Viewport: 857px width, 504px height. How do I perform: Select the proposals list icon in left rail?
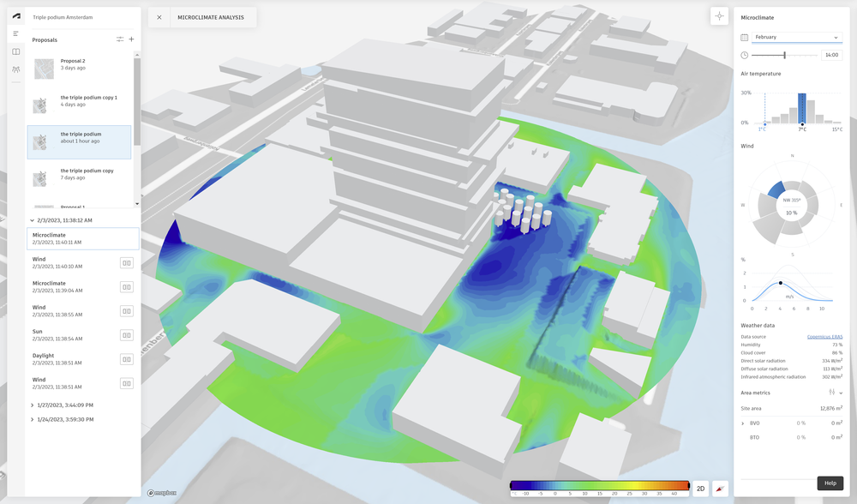[x=15, y=33]
